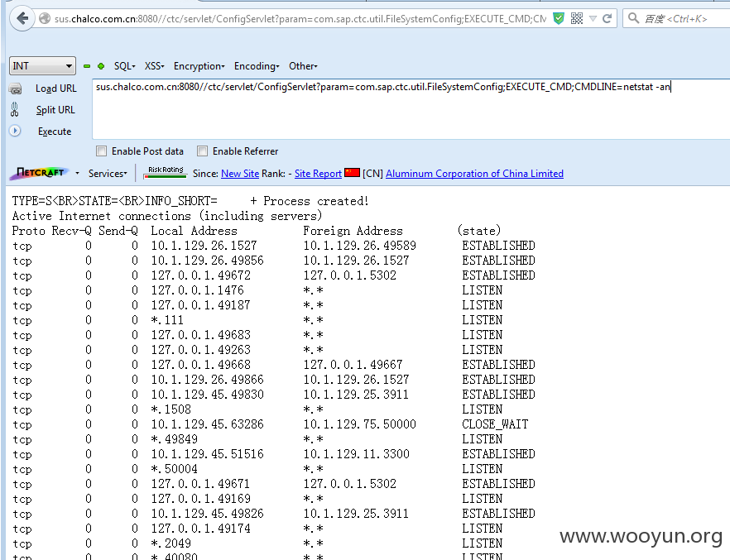Click the Netcraft logo
730x560 pixels.
click(x=41, y=173)
